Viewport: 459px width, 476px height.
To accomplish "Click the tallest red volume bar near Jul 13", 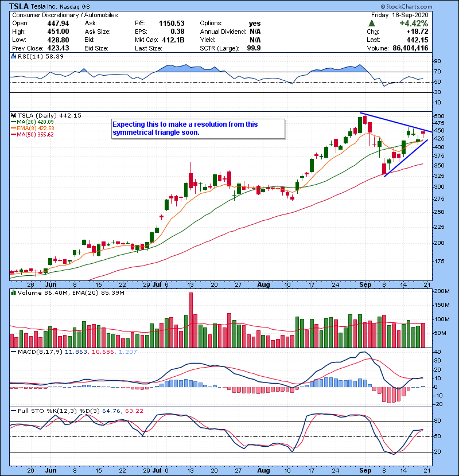I will pos(190,320).
